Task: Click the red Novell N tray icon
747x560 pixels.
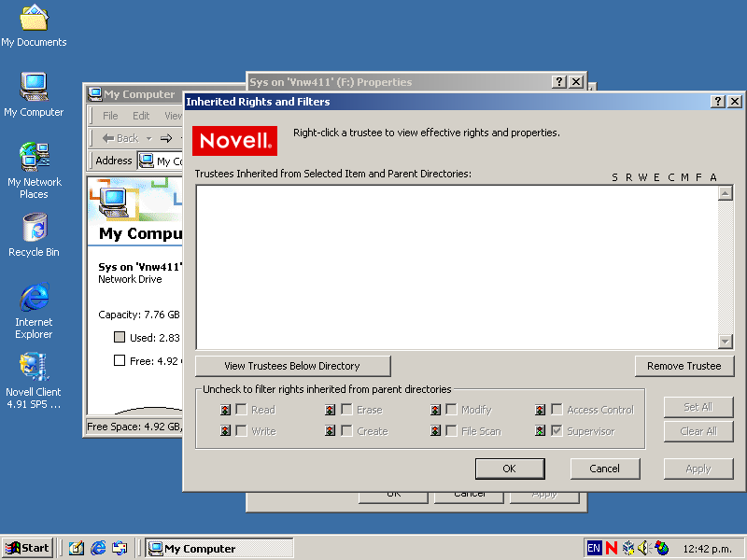Action: [x=612, y=548]
